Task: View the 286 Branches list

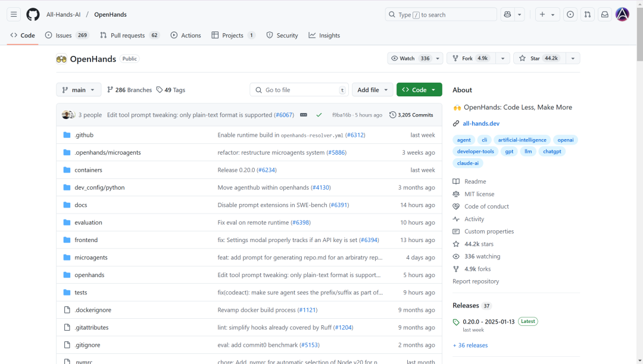Action: (129, 90)
